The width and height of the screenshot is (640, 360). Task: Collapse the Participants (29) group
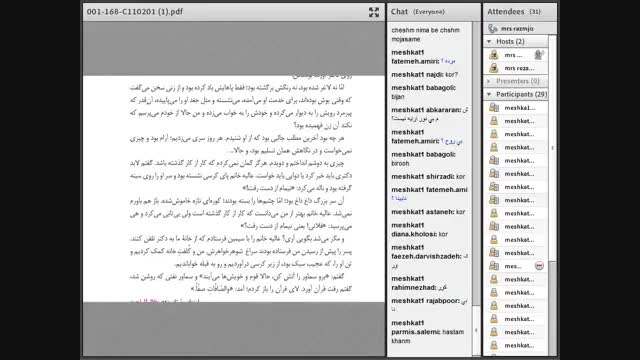489,94
